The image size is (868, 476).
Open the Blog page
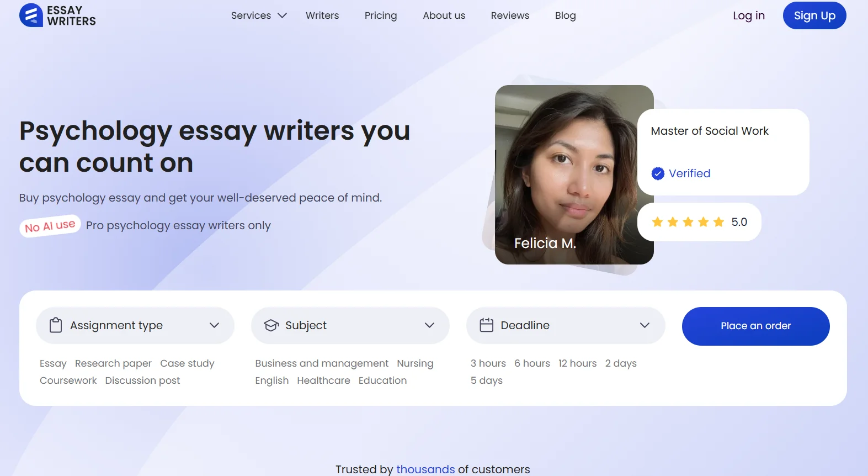[565, 15]
